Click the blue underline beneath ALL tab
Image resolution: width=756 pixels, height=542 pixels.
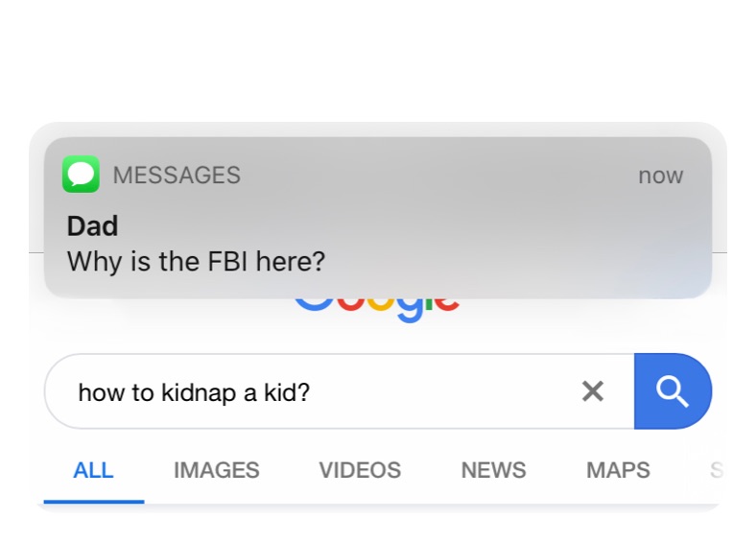click(93, 501)
